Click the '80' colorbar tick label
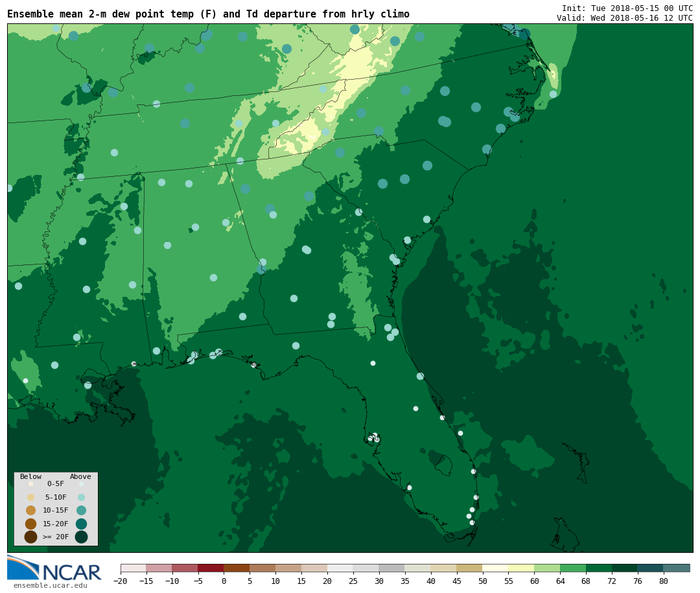The height and width of the screenshot is (593, 700). pyautogui.click(x=664, y=581)
